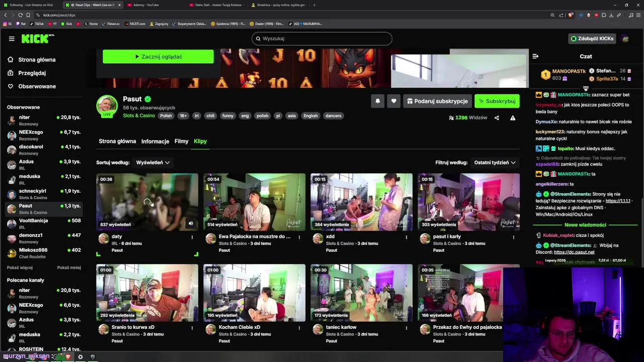Image resolution: width=644 pixels, height=362 pixels.
Task: Open the hamburger sidebar menu
Action: 12,39
